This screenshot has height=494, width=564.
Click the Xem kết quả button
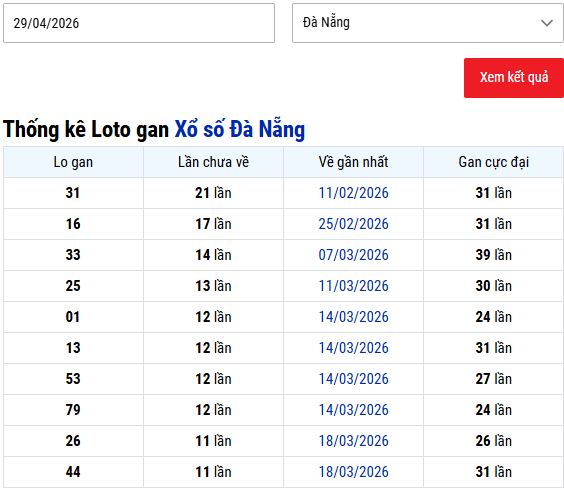(514, 78)
